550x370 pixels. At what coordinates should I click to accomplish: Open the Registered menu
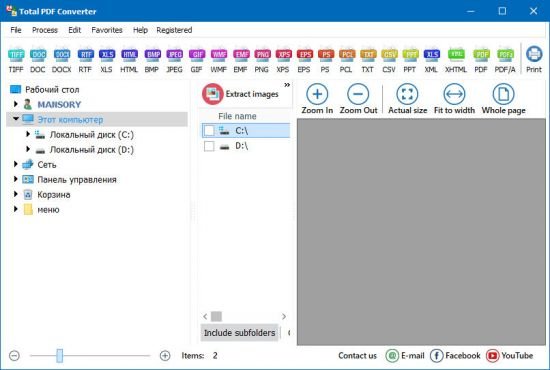pos(174,30)
